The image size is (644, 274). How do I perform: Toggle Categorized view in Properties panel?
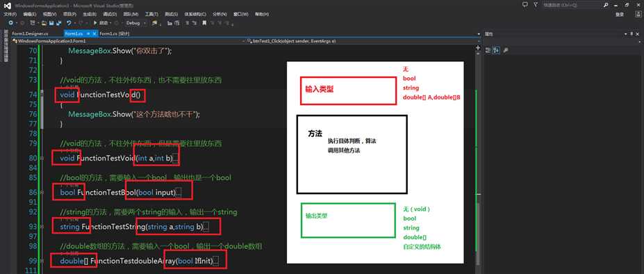[488, 50]
